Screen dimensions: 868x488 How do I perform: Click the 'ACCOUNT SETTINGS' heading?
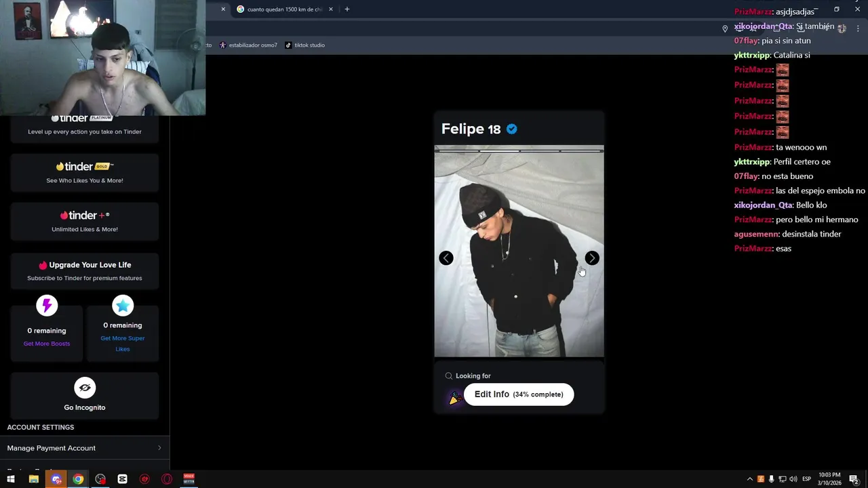pyautogui.click(x=41, y=427)
